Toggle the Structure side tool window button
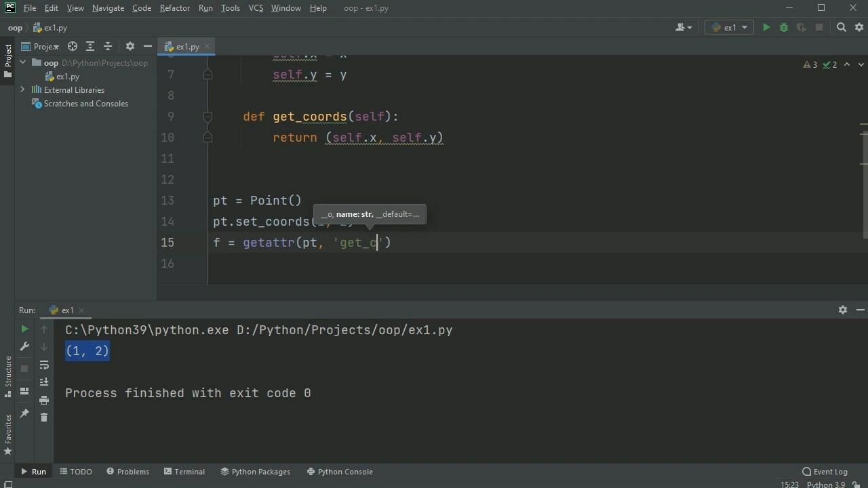 click(x=7, y=376)
